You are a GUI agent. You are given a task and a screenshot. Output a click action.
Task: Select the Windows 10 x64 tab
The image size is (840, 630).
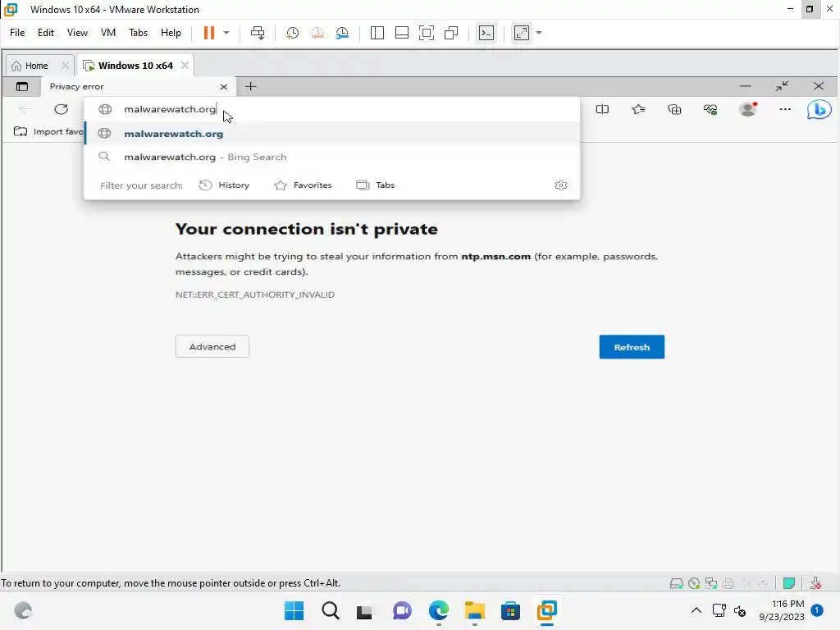coord(135,66)
